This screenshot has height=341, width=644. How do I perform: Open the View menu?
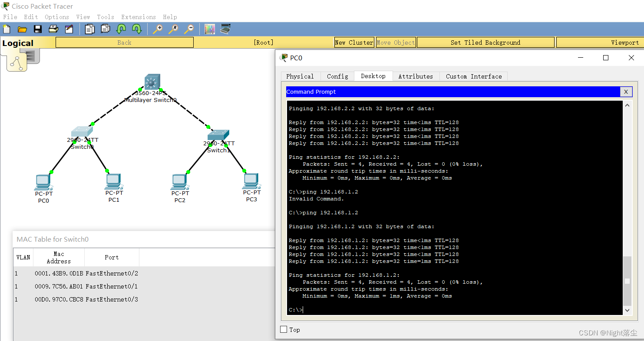[x=83, y=17]
